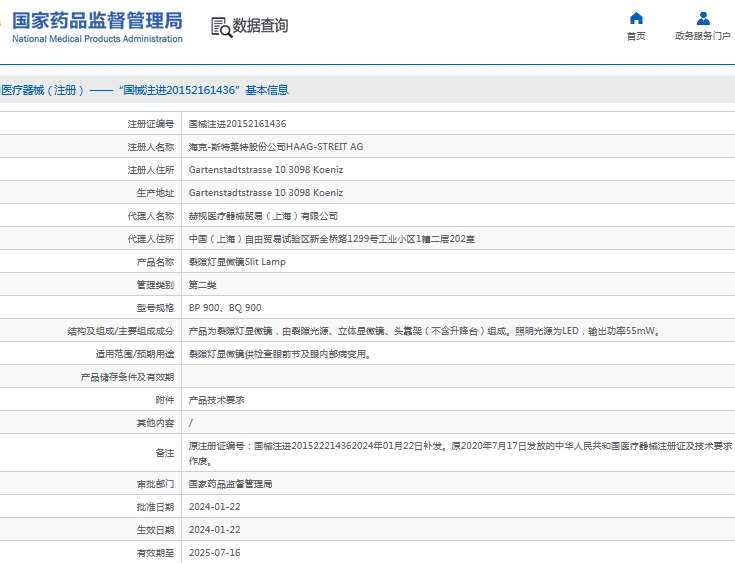Select registrant name HAAG-STREIT AG value
This screenshot has width=735, height=563.
point(276,147)
